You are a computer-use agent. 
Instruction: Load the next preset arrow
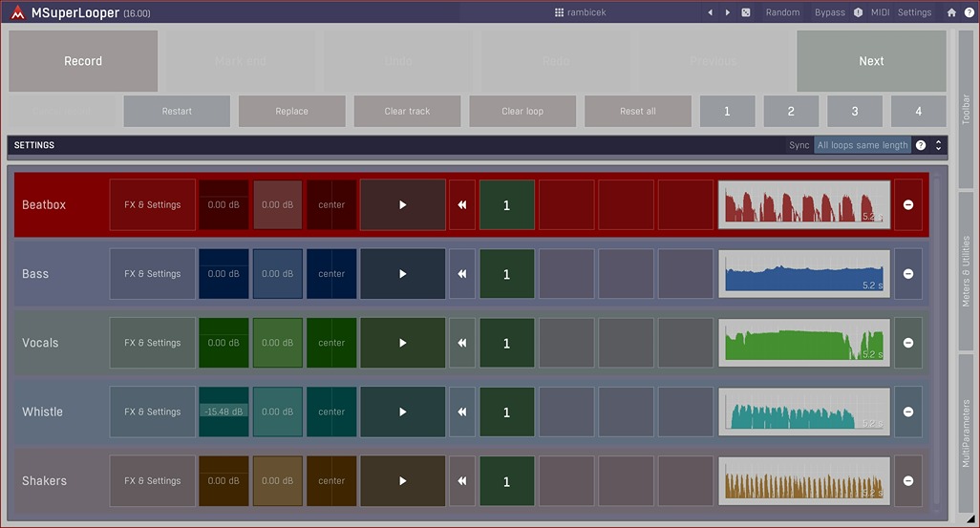point(727,12)
